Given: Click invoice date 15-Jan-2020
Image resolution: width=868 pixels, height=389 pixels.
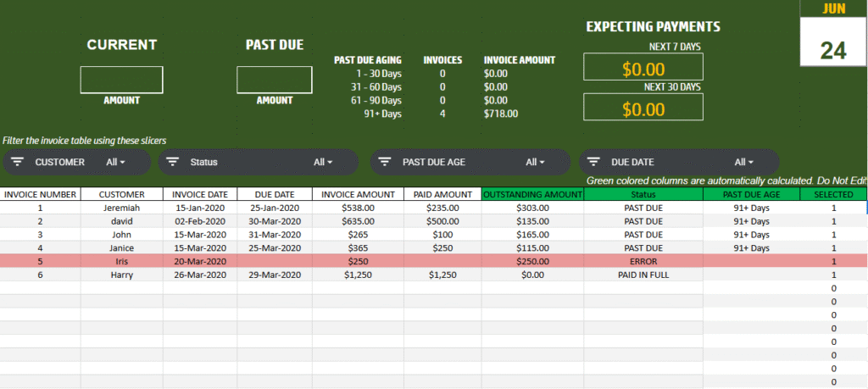Looking at the screenshot, I should tap(200, 208).
